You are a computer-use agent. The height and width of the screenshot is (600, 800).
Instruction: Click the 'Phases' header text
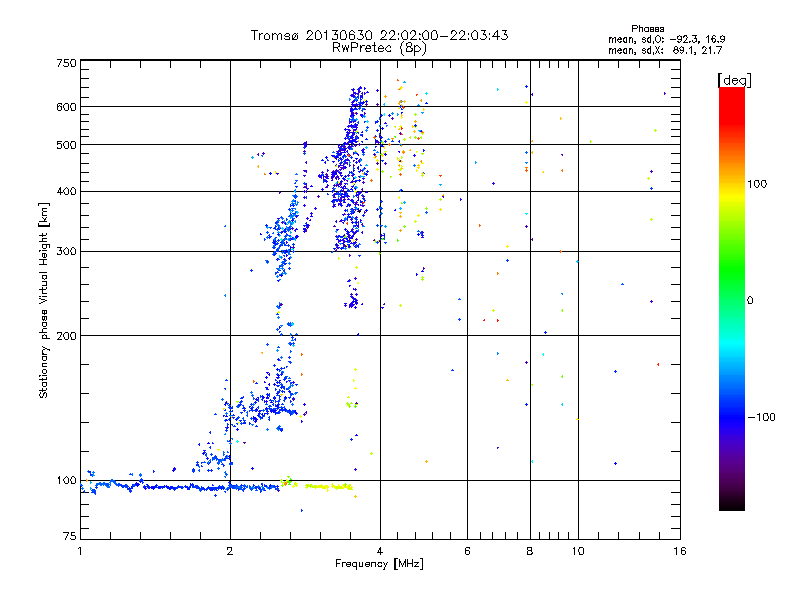pyautogui.click(x=647, y=29)
